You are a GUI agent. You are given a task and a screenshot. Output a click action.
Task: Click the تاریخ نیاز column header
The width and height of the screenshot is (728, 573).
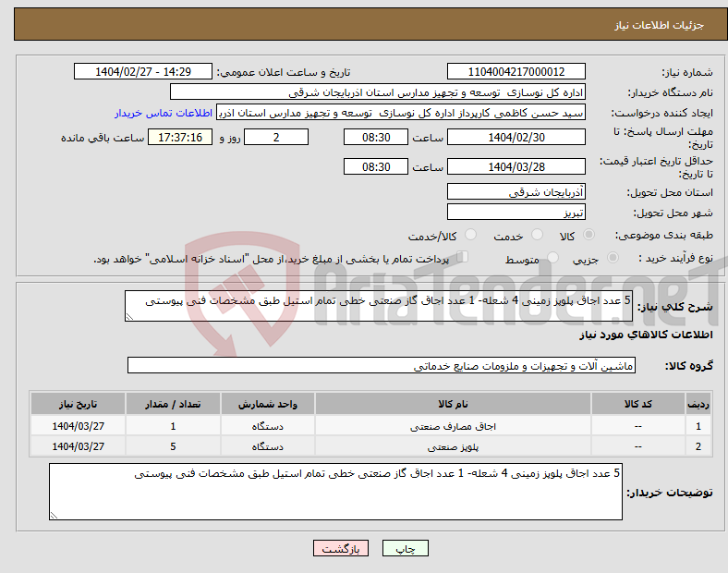coord(78,404)
